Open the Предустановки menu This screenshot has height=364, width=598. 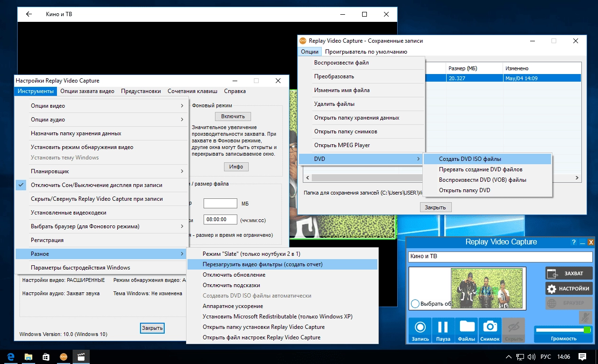tap(141, 91)
